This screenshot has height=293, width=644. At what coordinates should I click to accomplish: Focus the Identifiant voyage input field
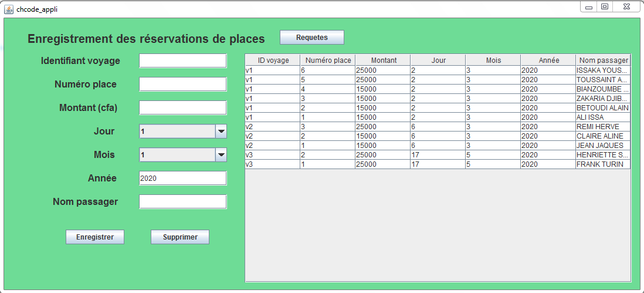coord(183,61)
